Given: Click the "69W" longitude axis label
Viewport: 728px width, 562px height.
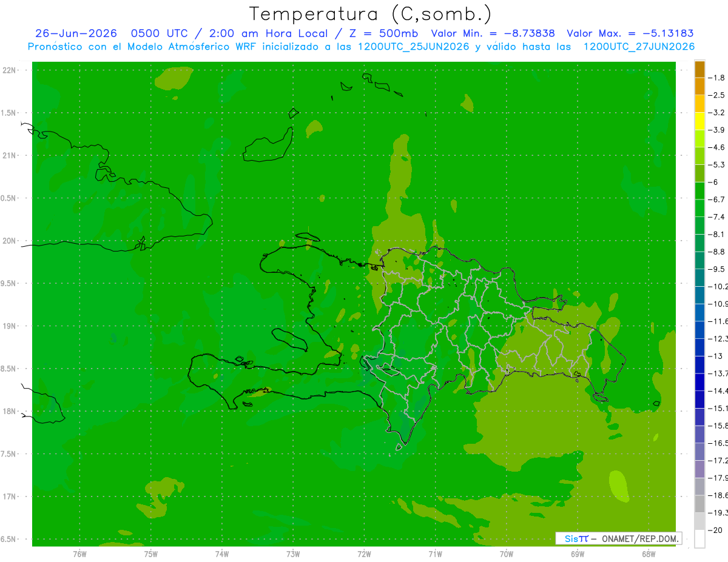Looking at the screenshot, I should 578,554.
